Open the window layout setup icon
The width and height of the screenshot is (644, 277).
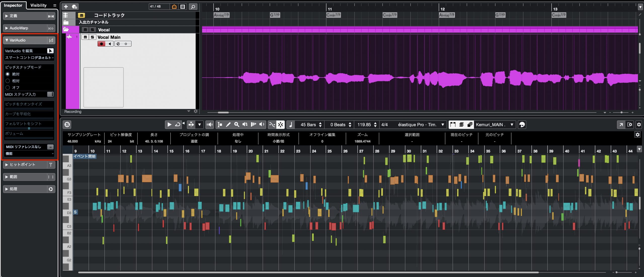pos(630,125)
